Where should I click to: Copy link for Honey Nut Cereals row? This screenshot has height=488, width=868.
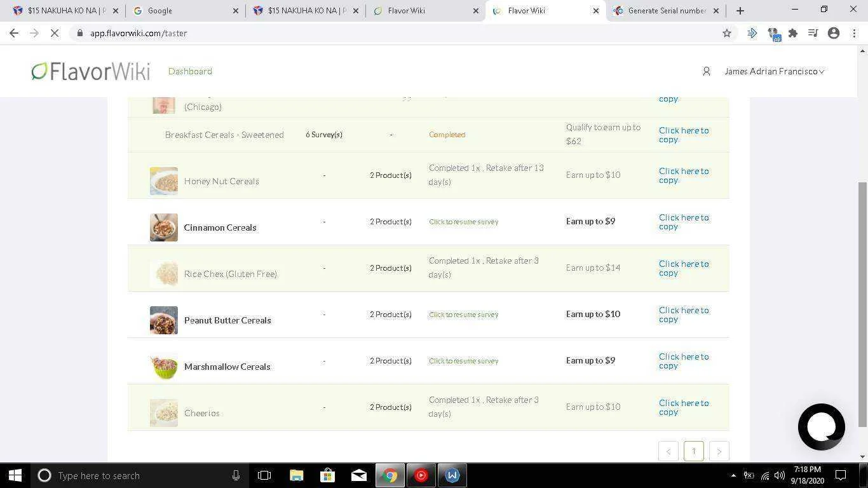684,175
